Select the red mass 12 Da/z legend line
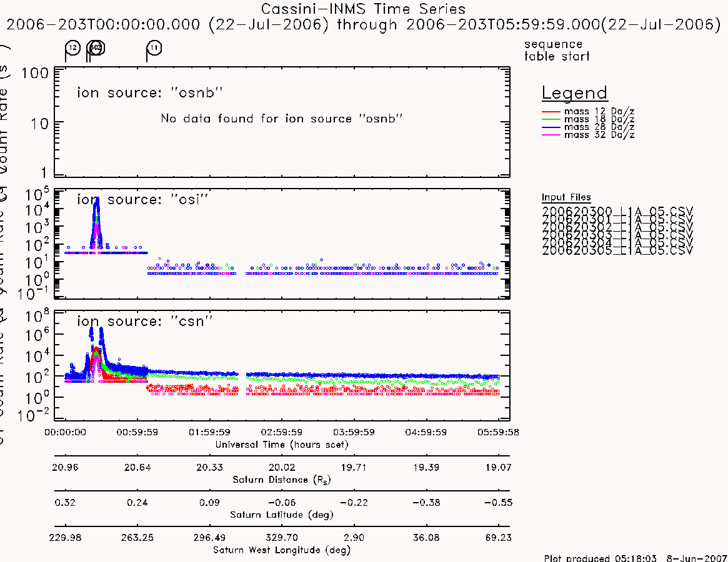The height and width of the screenshot is (562, 728). (551, 112)
